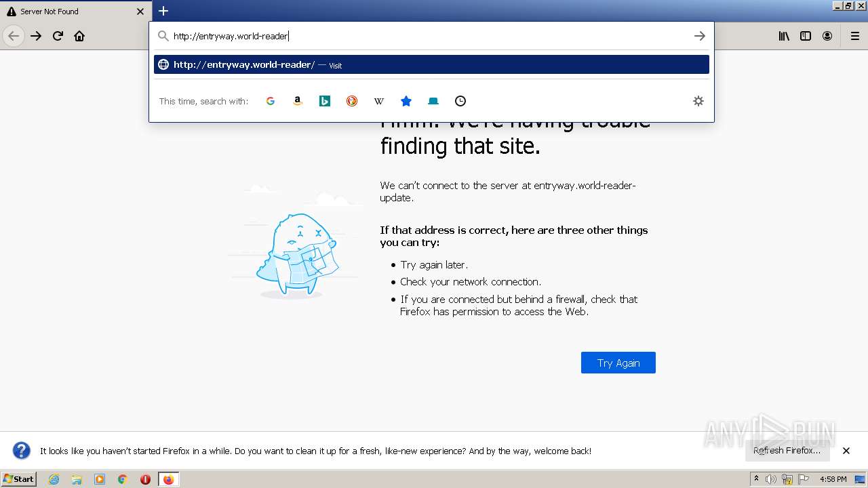The width and height of the screenshot is (868, 488).
Task: Open File Explorer from taskbar
Action: tap(77, 479)
